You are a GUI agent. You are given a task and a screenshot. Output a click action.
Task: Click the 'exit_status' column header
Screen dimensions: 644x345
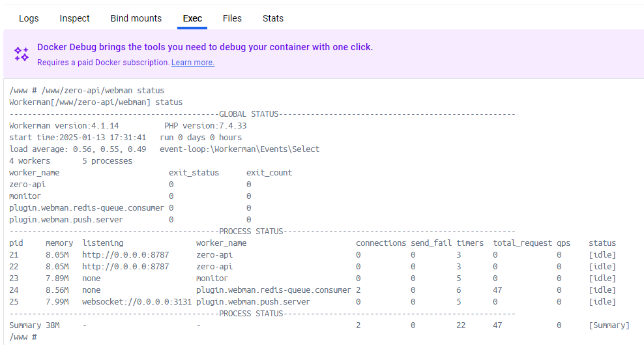pos(194,173)
